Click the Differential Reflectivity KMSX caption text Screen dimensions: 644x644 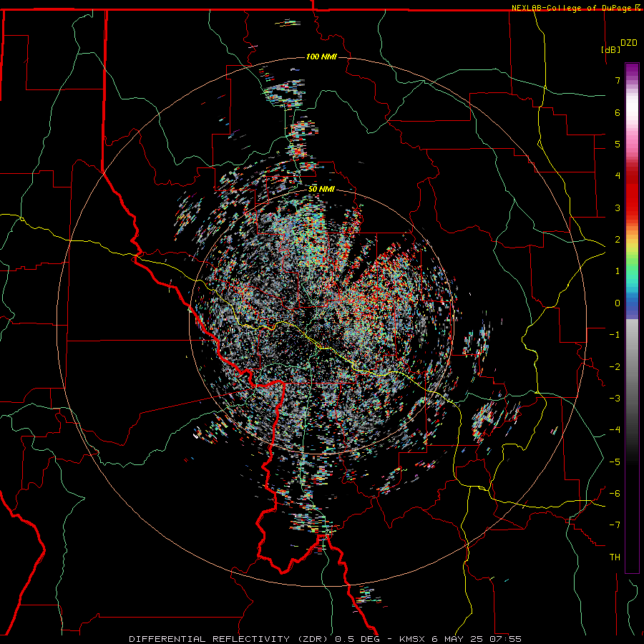326,639
